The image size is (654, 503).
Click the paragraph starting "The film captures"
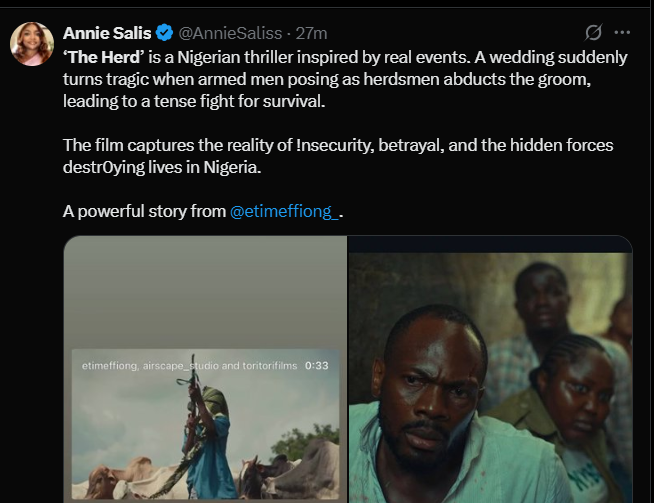coord(337,156)
